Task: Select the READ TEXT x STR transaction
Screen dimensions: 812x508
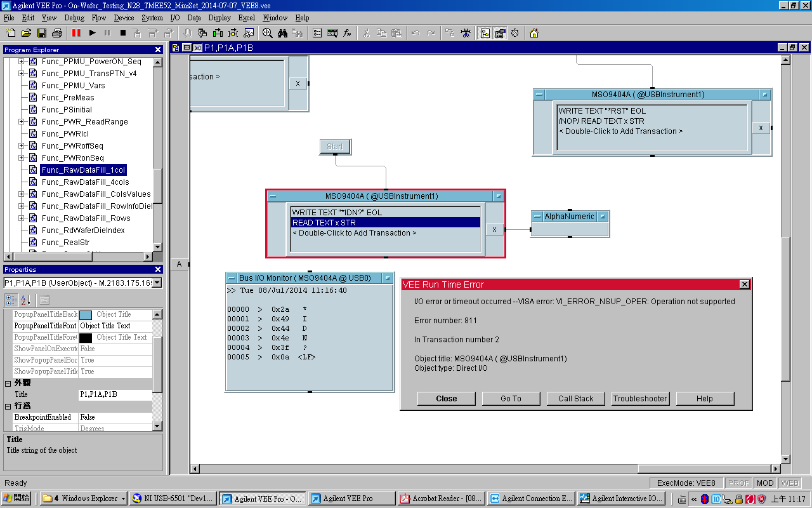Action: (385, 223)
